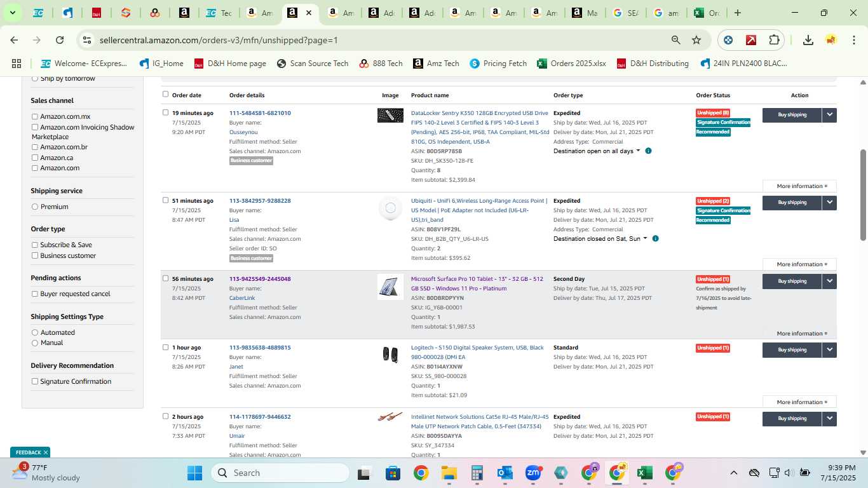
Task: Click Buy shipping for the Logitech order
Action: point(792,350)
